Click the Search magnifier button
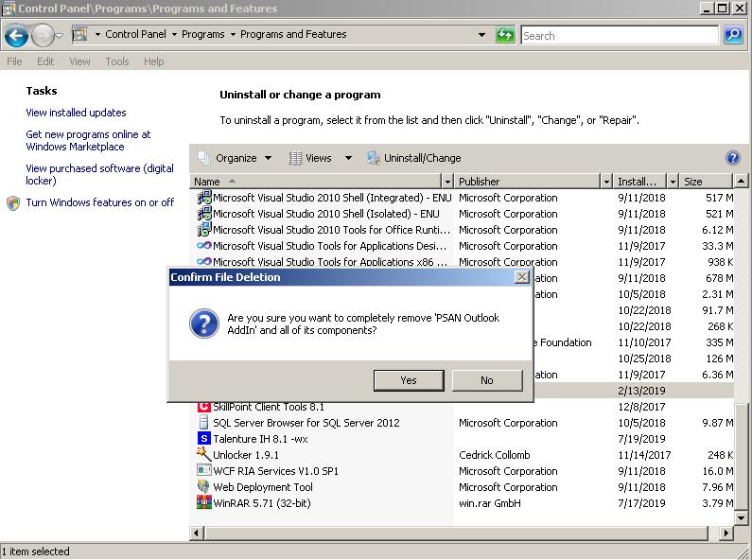The image size is (752, 560). pyautogui.click(x=733, y=35)
